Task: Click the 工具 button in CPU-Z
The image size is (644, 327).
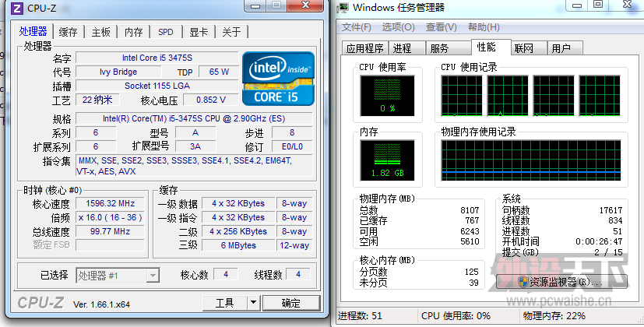Action: pyautogui.click(x=225, y=303)
